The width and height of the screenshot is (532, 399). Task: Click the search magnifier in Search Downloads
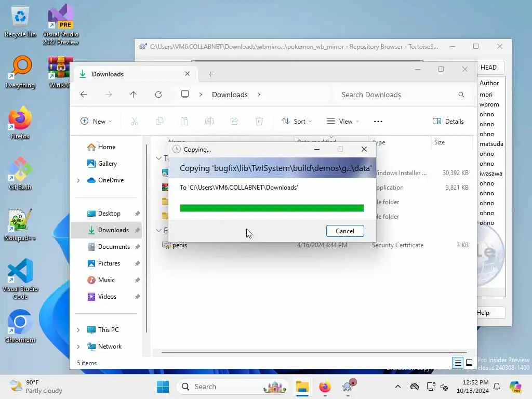click(x=461, y=95)
